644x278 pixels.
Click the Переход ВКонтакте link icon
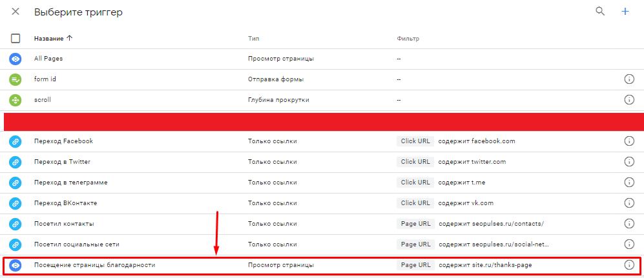16,203
